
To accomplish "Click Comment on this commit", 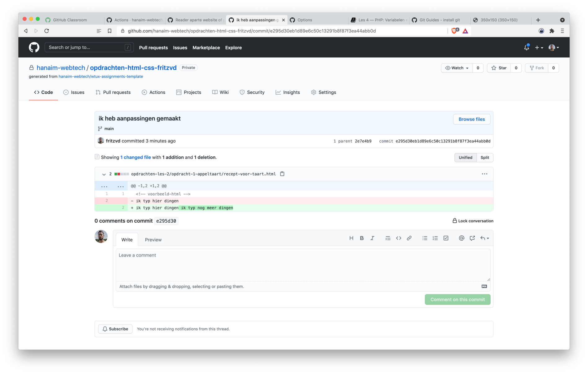I will click(x=458, y=300).
